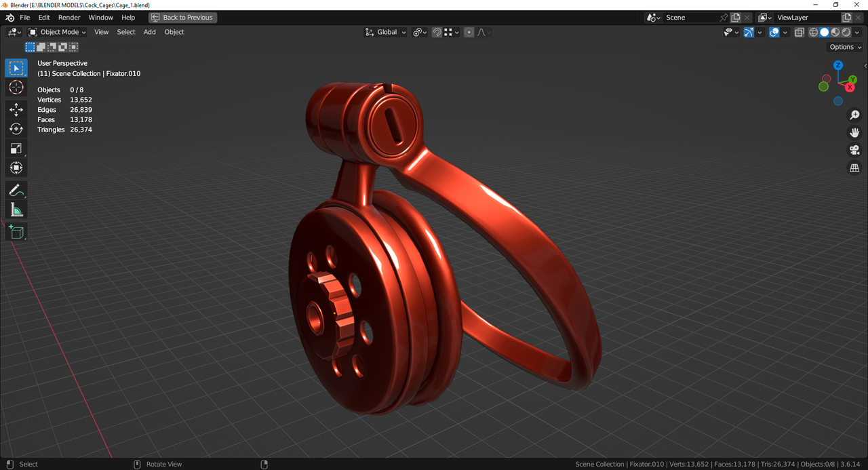Open the Add menu
The height and width of the screenshot is (470, 868).
pos(150,32)
